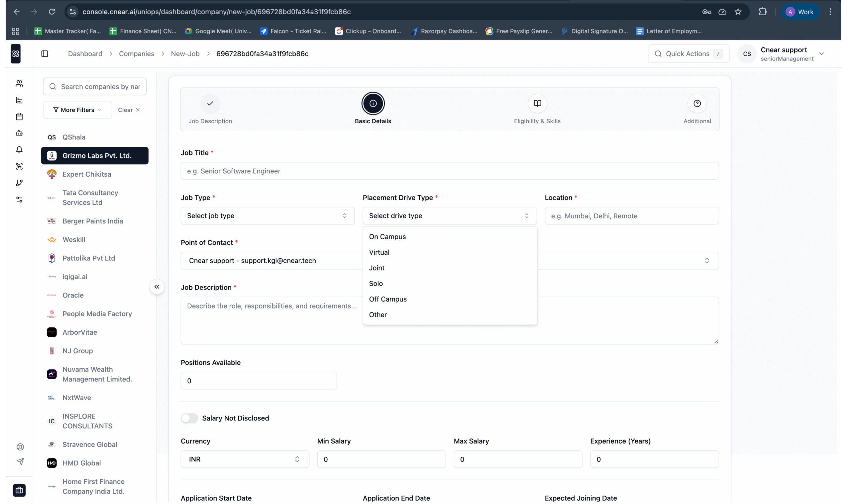Expand the More Filters dropdown

[77, 110]
